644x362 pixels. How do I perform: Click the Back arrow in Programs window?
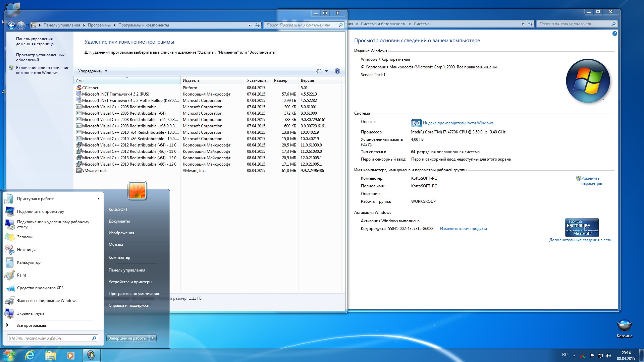12,25
